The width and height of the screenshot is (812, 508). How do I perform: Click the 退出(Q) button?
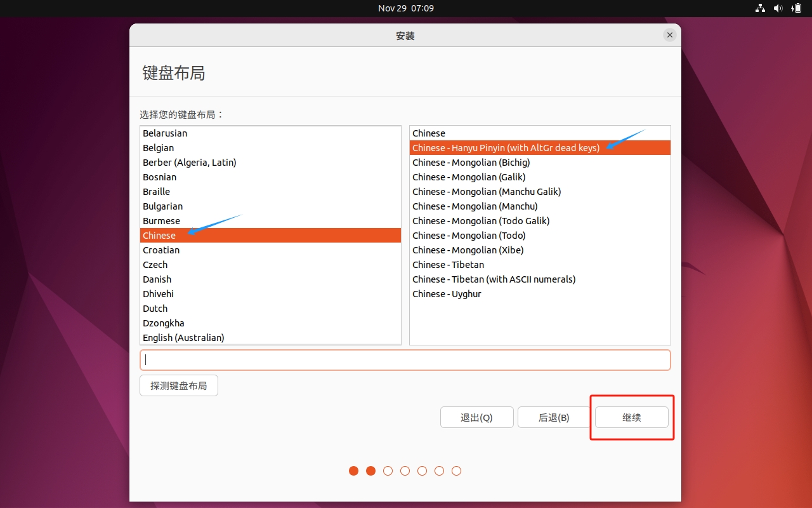coord(476,417)
